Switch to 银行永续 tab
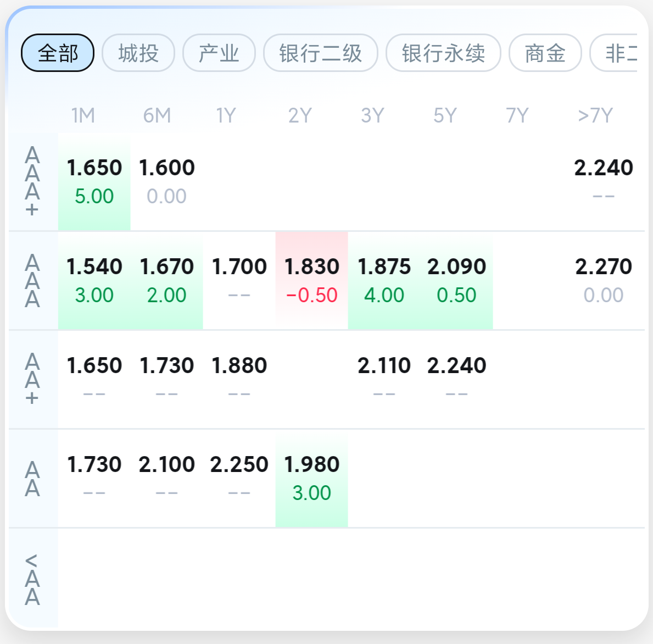This screenshot has height=644, width=653. [443, 53]
